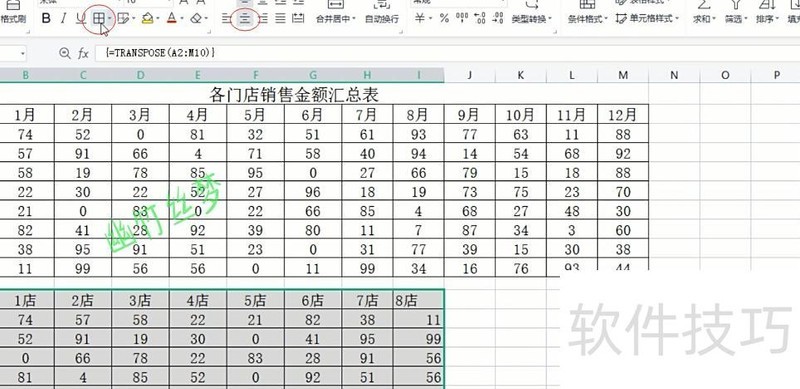The height and width of the screenshot is (389, 800).
Task: Decrease decimal places icon
Action: click(498, 19)
